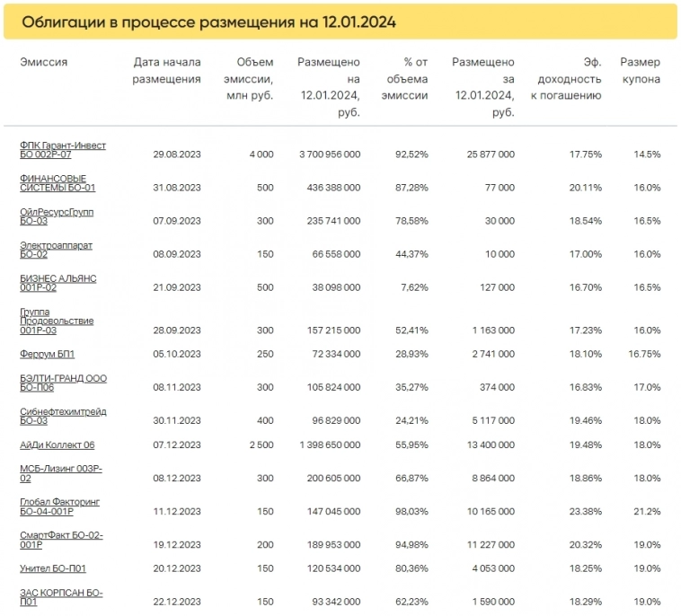Image resolution: width=681 pixels, height=616 pixels.
Task: Click the ФИНАНСОВЫЕ СИСТЕМЫ БО-01 link
Action: (x=57, y=182)
